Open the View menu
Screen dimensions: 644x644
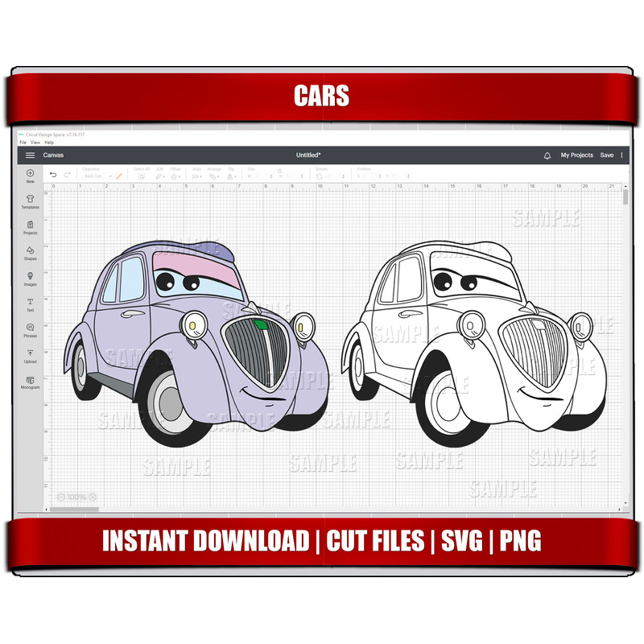click(x=36, y=142)
